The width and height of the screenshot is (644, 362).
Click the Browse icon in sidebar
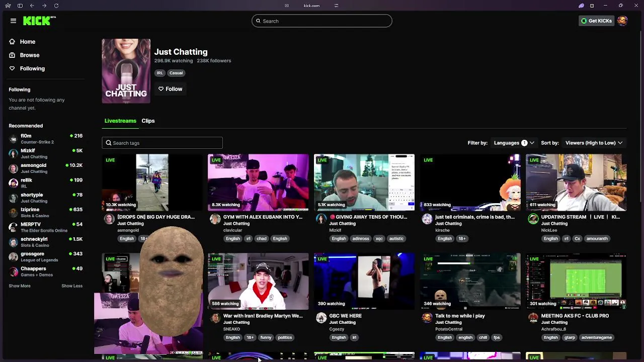tap(12, 55)
